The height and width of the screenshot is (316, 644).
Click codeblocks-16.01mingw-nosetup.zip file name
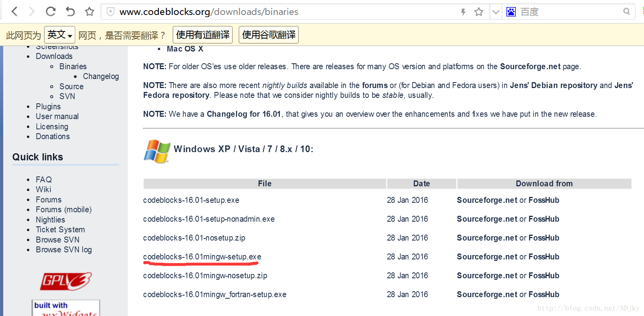(205, 276)
